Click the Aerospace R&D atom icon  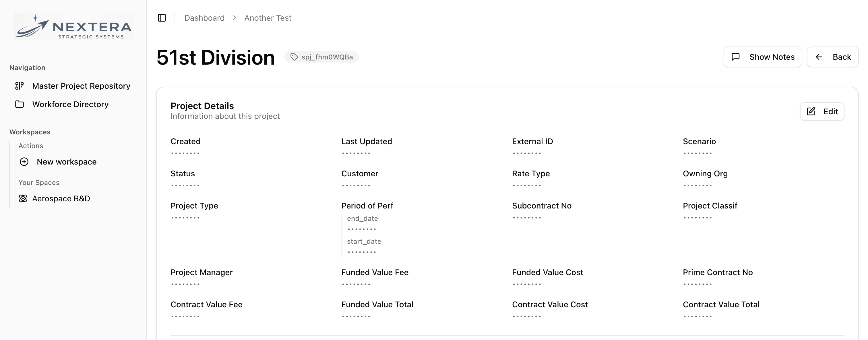23,198
